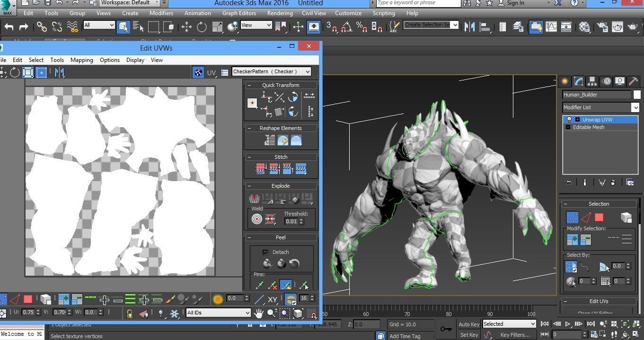Click the Render Setup teapot icon
644x340 pixels.
(602, 27)
